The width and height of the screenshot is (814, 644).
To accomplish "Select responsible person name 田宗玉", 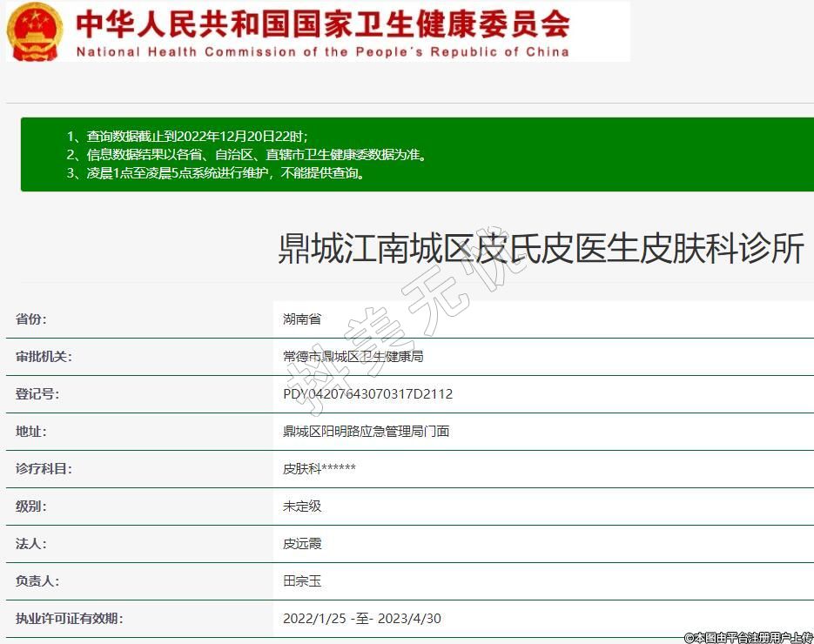I will [x=302, y=581].
